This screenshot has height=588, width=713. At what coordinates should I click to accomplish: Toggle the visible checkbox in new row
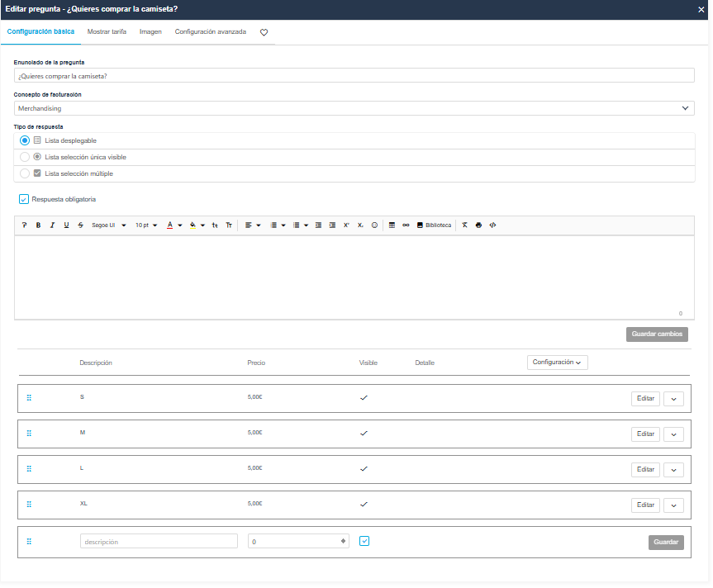point(364,541)
